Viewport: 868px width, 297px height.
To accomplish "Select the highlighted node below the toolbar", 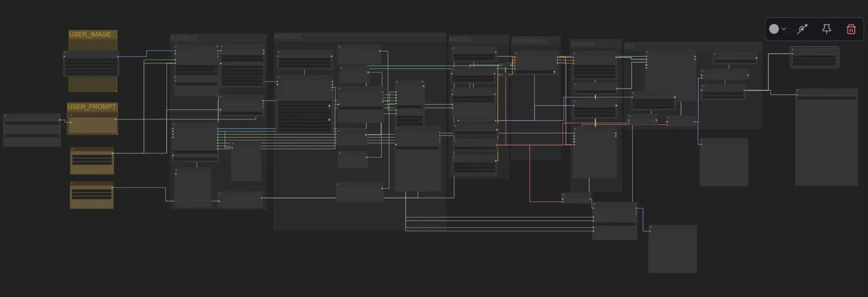I will click(x=814, y=57).
